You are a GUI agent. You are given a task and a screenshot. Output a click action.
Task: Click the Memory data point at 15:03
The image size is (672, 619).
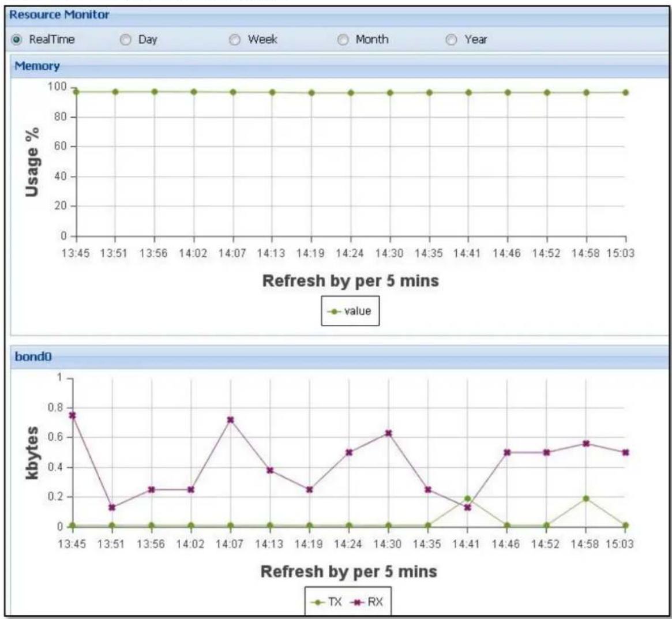(x=626, y=92)
